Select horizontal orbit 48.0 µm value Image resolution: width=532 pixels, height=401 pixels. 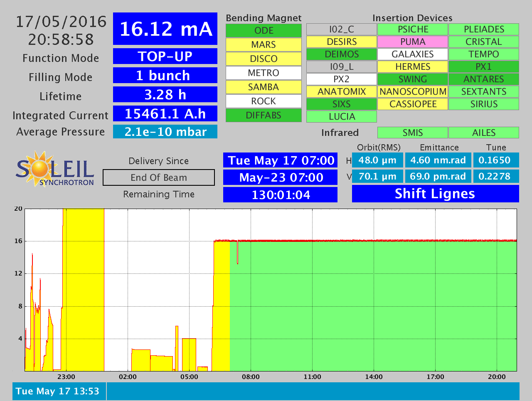(x=377, y=160)
